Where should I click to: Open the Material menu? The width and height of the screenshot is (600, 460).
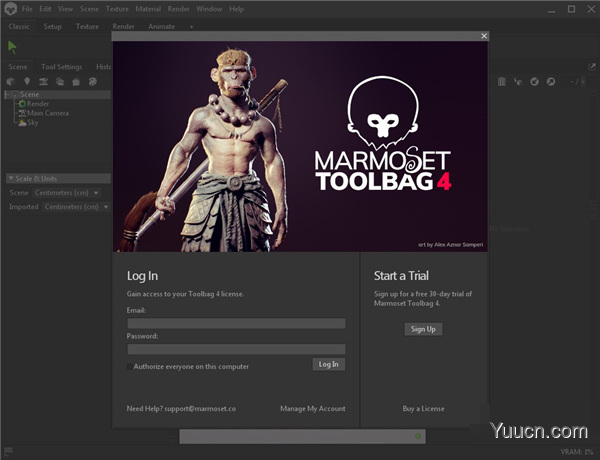pyautogui.click(x=148, y=9)
